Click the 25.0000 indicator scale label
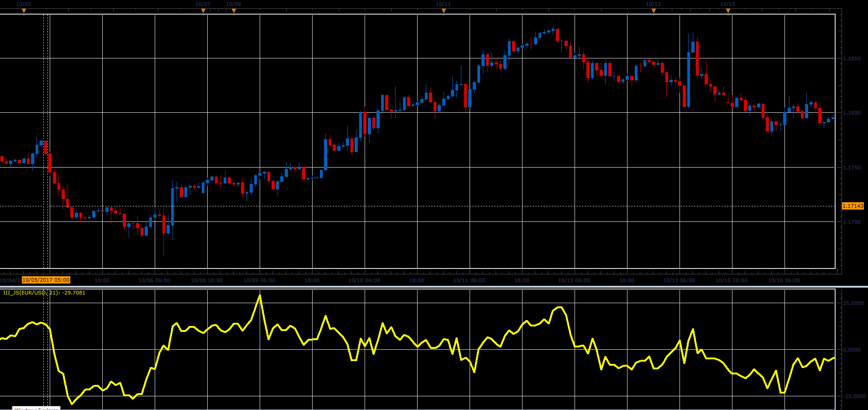The width and height of the screenshot is (868, 410). tap(853, 303)
